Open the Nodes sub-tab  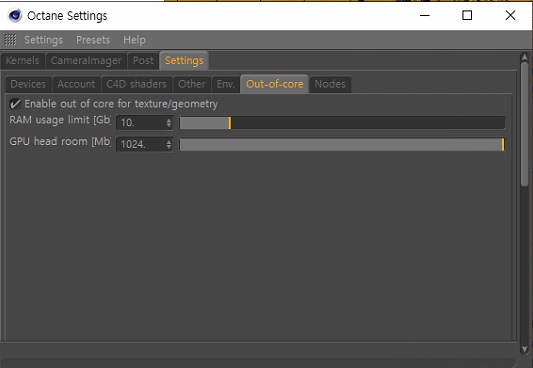click(x=330, y=84)
